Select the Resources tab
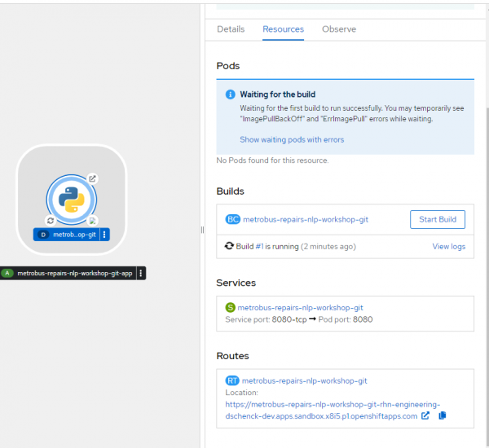 tap(283, 29)
